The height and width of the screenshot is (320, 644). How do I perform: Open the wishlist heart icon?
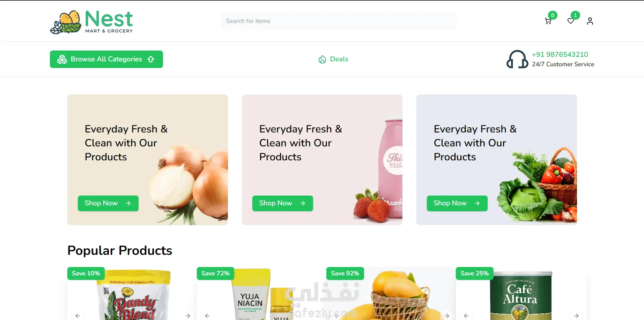tap(571, 21)
